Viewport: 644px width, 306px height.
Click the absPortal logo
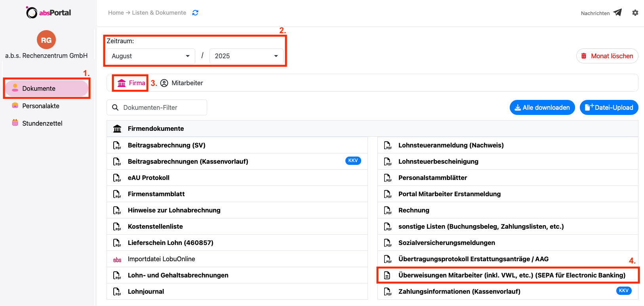click(x=48, y=13)
